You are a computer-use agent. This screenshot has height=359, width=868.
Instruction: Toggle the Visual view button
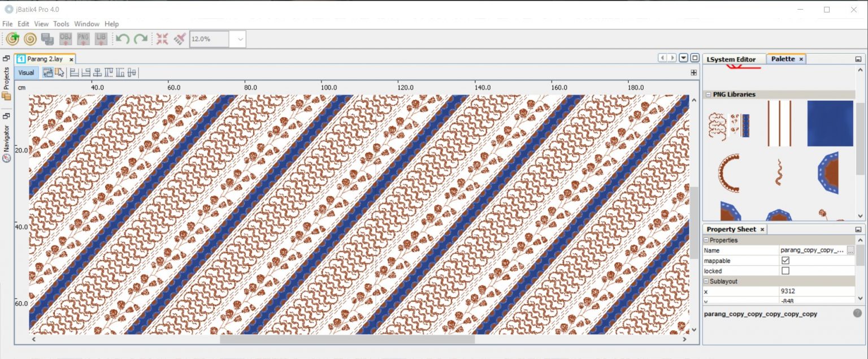(x=26, y=72)
